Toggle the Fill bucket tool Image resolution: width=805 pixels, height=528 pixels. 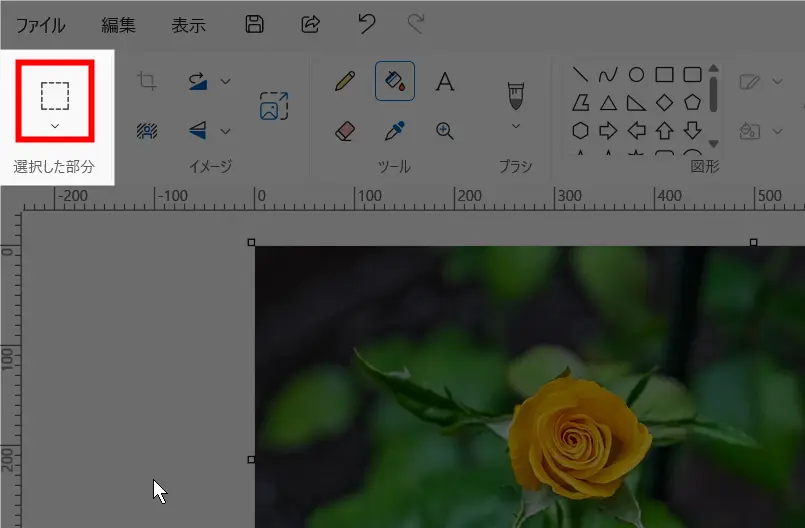point(395,81)
